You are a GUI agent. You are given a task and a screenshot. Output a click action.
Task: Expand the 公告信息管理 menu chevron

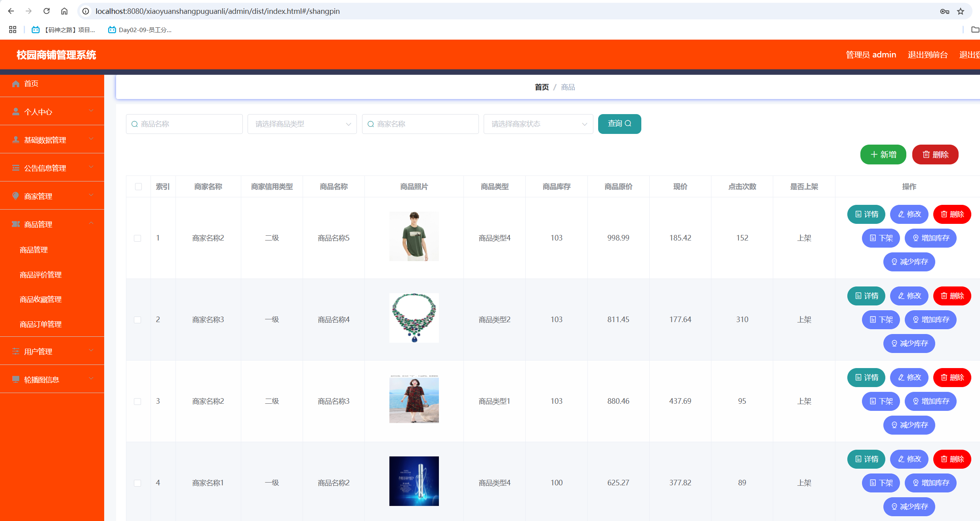coord(91,167)
